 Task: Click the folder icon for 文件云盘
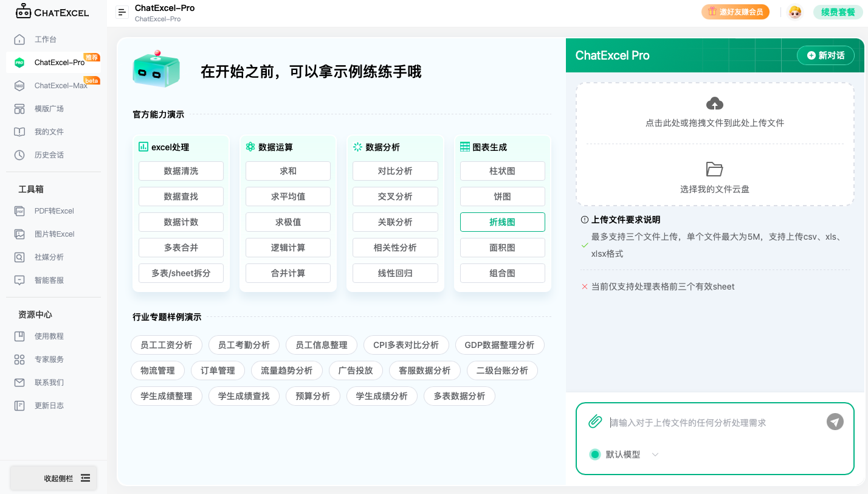tap(715, 169)
